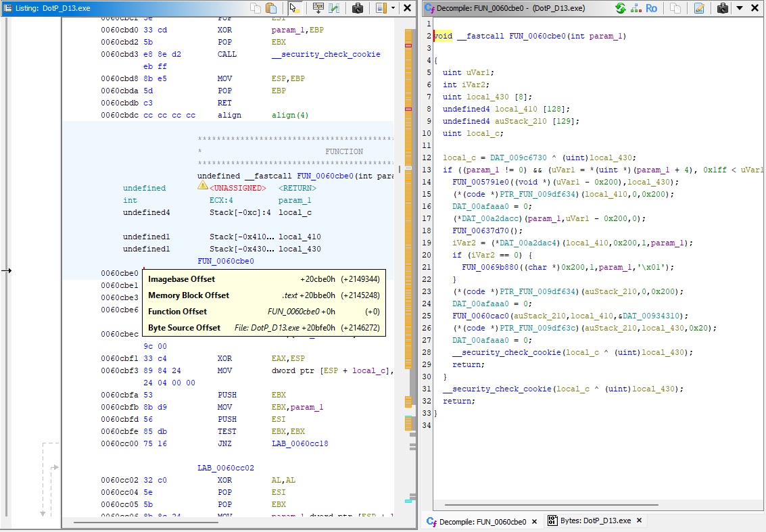Open the Listing diff view icon
Screen dimensions: 766x532
click(335, 8)
